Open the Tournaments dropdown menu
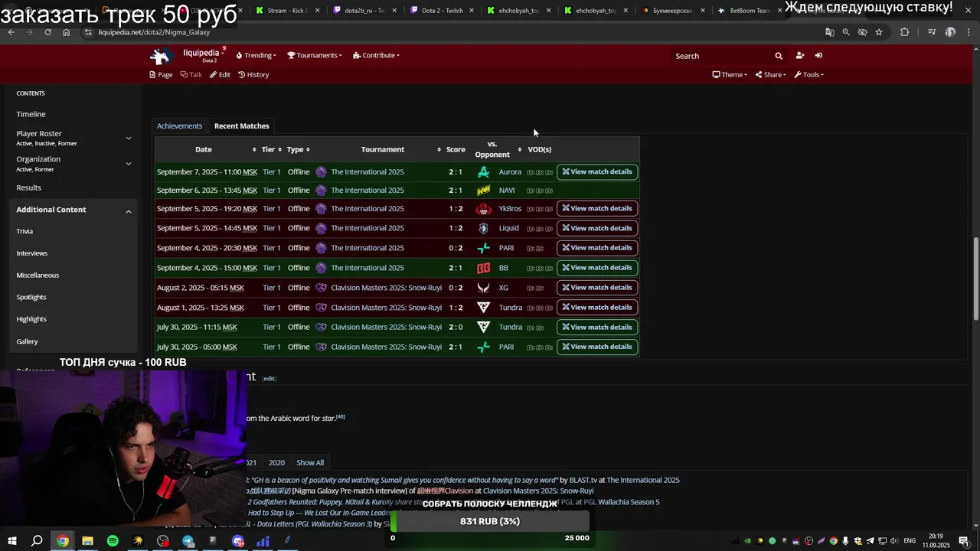Screen dimensions: 980x551 click(x=315, y=55)
